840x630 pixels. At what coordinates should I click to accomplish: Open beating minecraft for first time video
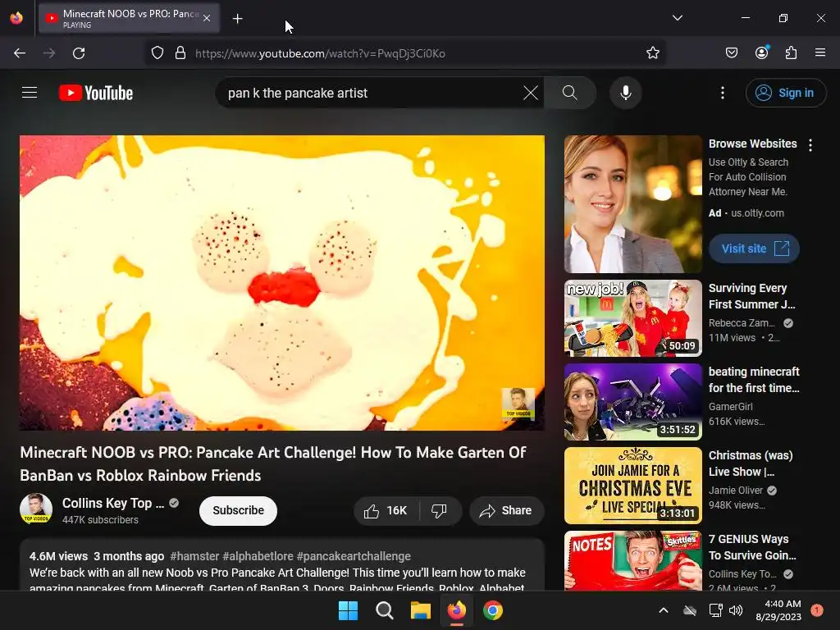pos(754,379)
